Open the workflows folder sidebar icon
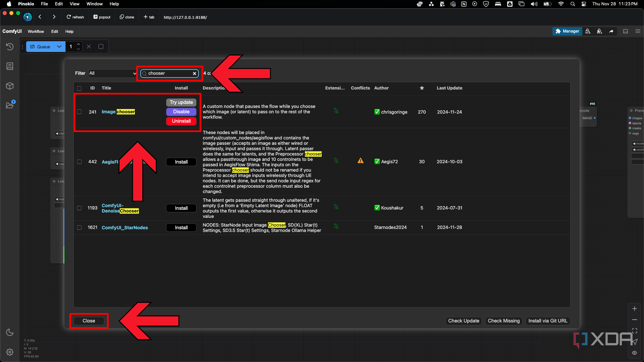This screenshot has width=644, height=362. pyautogui.click(x=10, y=105)
